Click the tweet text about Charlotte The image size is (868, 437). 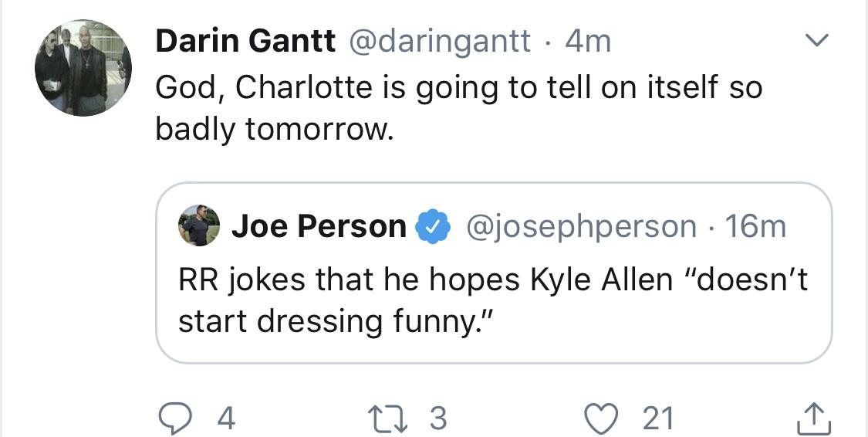pos(459,108)
